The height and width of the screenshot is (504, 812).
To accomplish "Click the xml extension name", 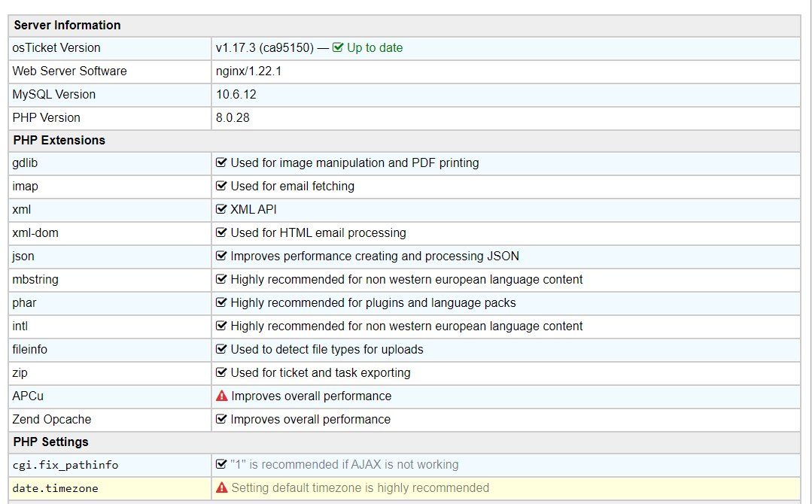I will (22, 210).
